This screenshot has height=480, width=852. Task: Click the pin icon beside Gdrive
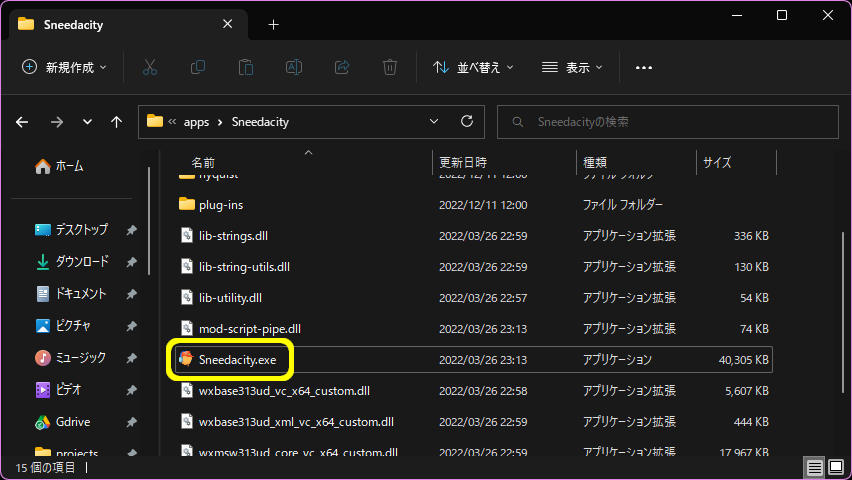pyautogui.click(x=131, y=422)
